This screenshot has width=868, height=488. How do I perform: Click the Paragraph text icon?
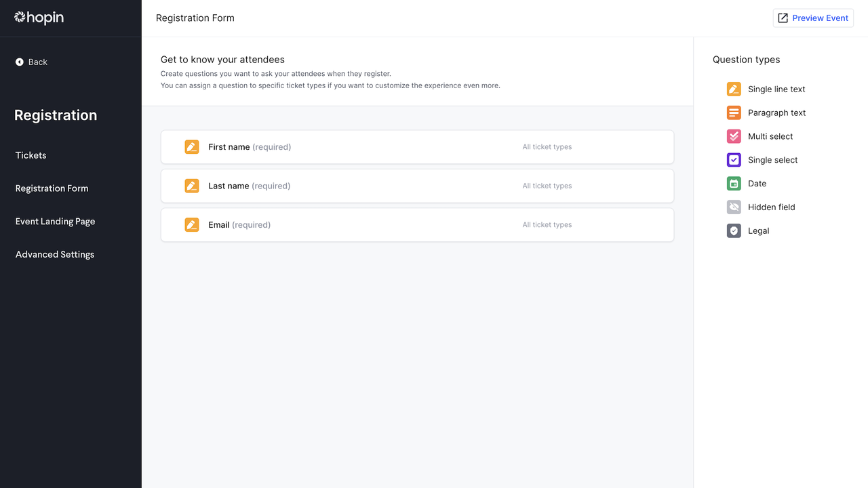(734, 113)
